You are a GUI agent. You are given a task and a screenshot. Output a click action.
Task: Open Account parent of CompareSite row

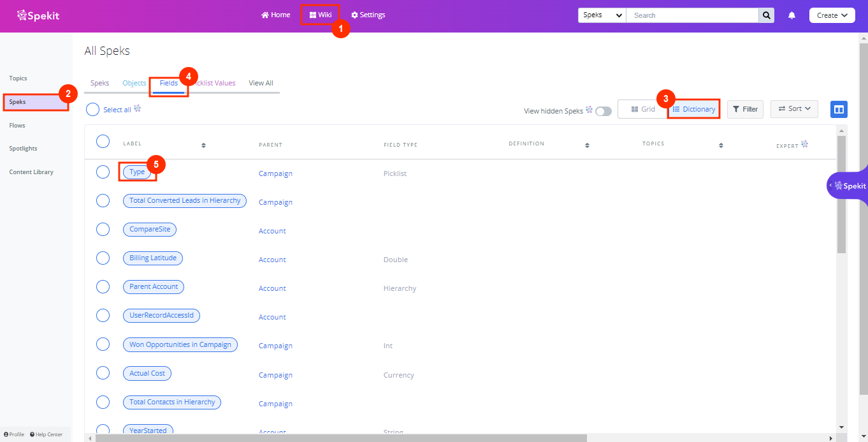(272, 231)
